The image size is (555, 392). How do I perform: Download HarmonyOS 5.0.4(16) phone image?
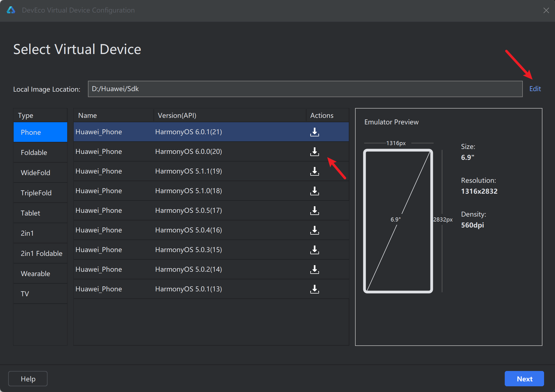pos(314,230)
